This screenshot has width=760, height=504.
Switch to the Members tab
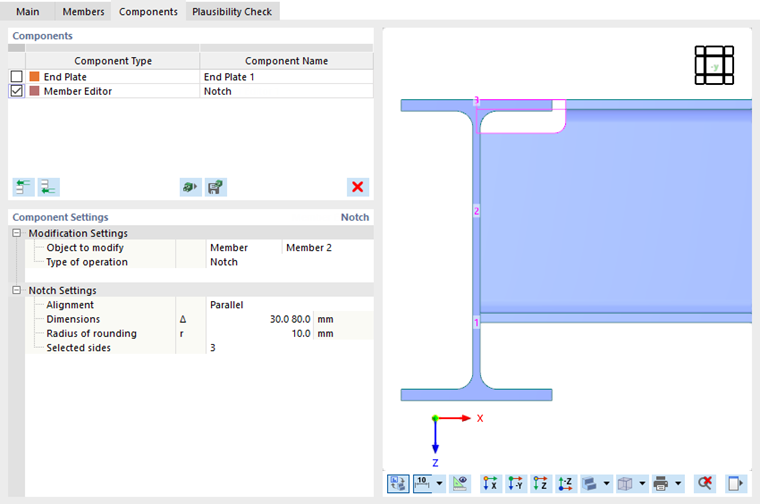(83, 12)
